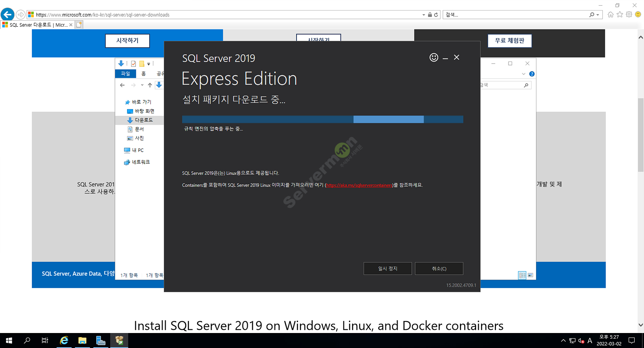
Task: Go up one folder in File Explorer
Action: click(150, 85)
